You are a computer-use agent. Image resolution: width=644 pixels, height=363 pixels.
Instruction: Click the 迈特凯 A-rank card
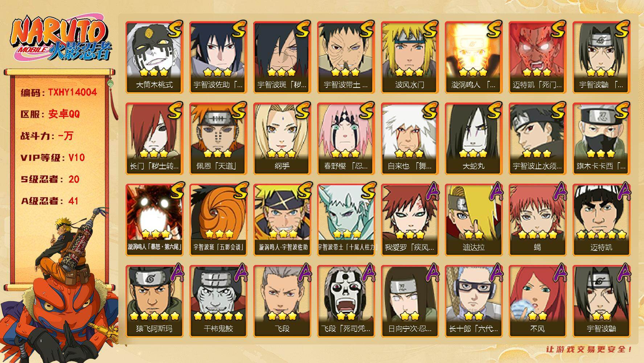click(x=601, y=220)
